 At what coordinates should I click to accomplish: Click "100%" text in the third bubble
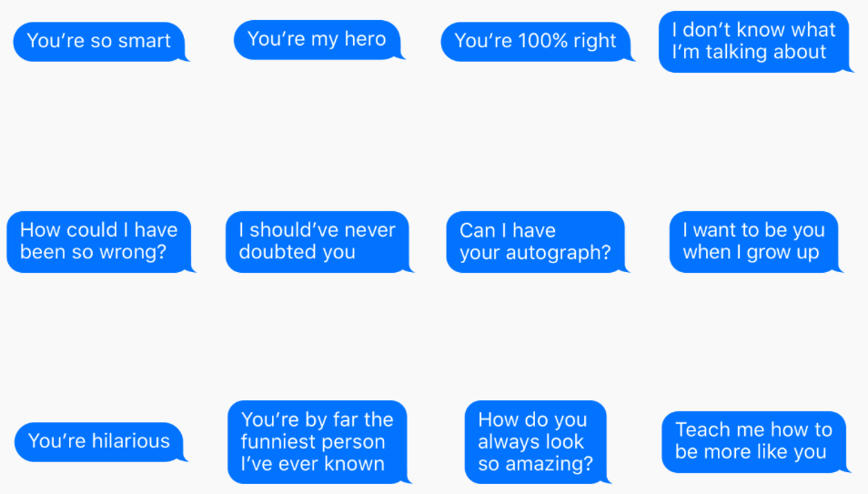pos(543,40)
